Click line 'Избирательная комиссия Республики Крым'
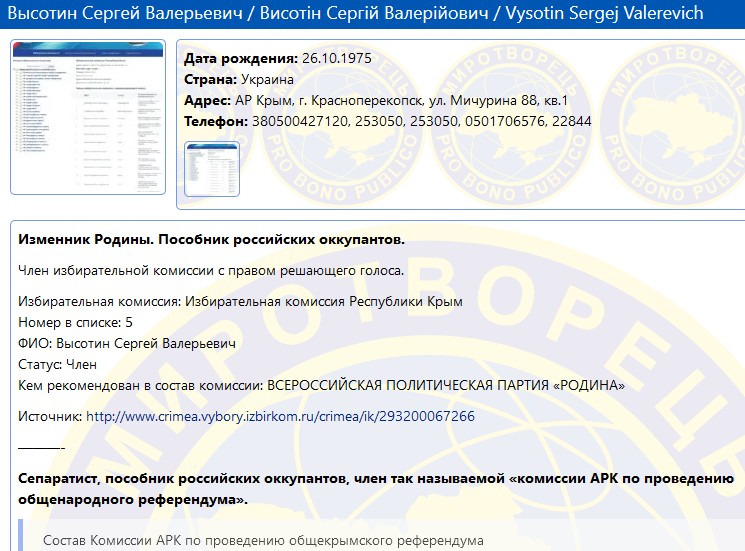745x551 pixels. point(240,302)
